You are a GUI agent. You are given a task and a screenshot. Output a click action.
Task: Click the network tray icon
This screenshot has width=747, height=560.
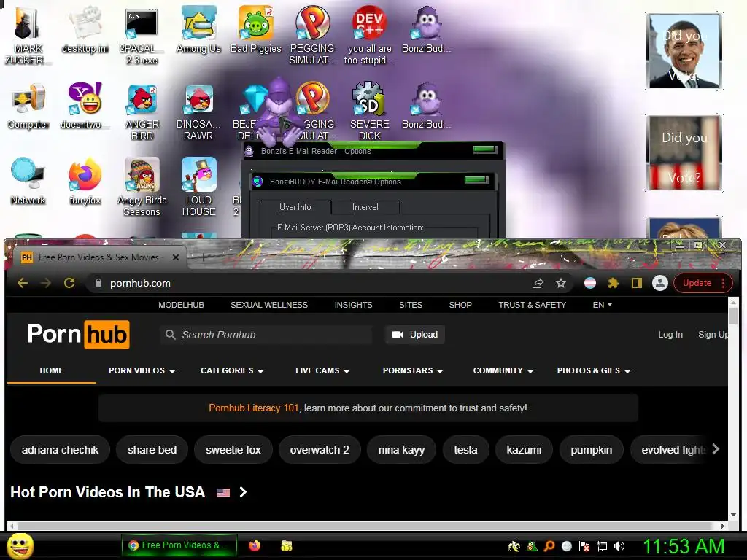coord(602,546)
